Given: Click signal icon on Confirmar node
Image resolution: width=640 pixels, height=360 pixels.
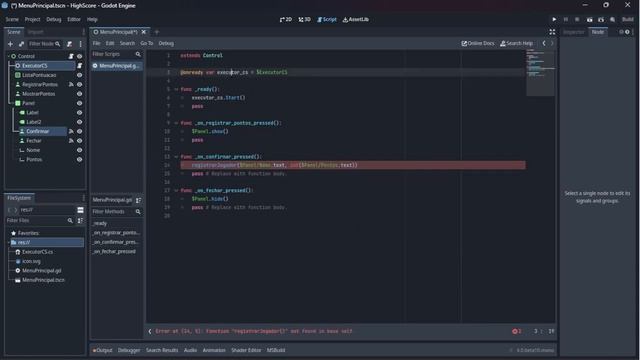Looking at the screenshot, I should coord(71,131).
